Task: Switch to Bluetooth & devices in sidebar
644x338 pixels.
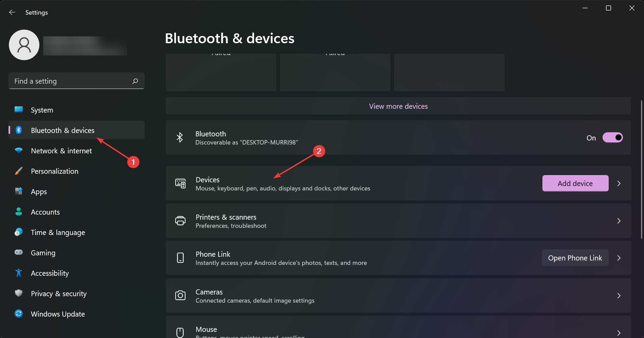Action: click(63, 130)
